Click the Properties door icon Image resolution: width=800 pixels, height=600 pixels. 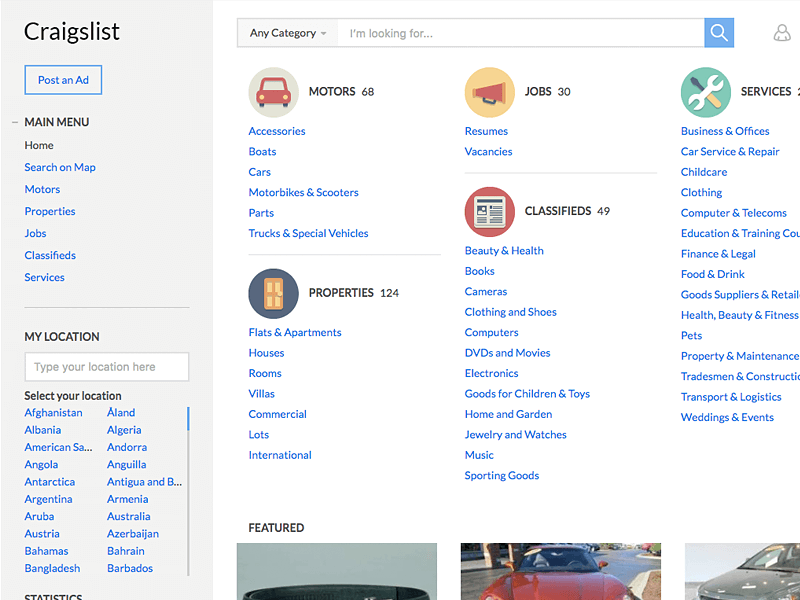click(x=273, y=293)
